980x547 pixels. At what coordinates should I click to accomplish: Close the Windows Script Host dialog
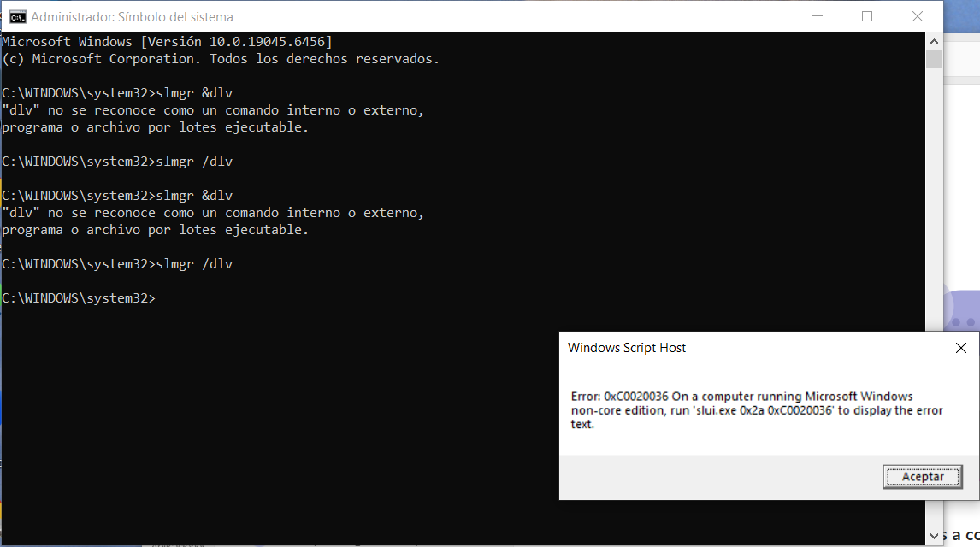tap(961, 348)
